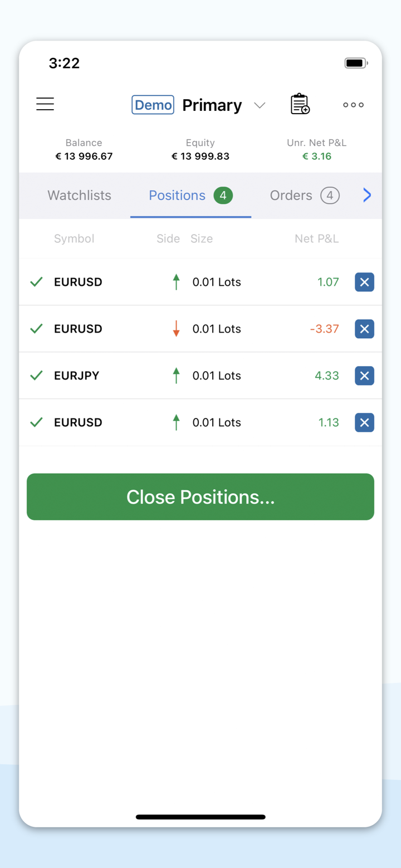Screen dimensions: 401x868
Task: Close the EURUSD position showing 1.13
Action: point(364,422)
